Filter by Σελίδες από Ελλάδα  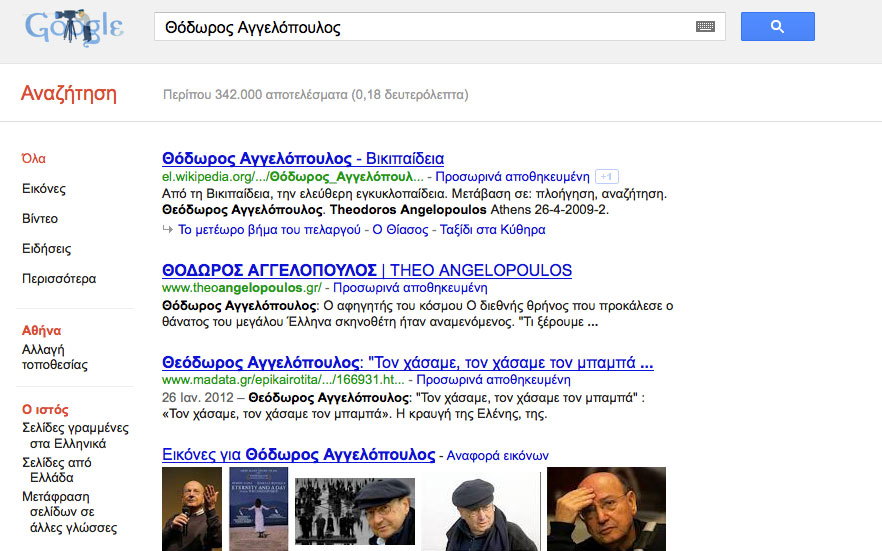click(56, 469)
